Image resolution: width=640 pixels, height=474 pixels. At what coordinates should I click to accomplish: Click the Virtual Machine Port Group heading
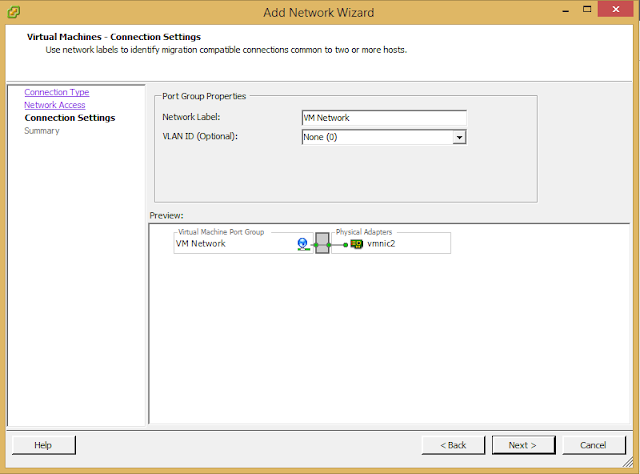221,232
